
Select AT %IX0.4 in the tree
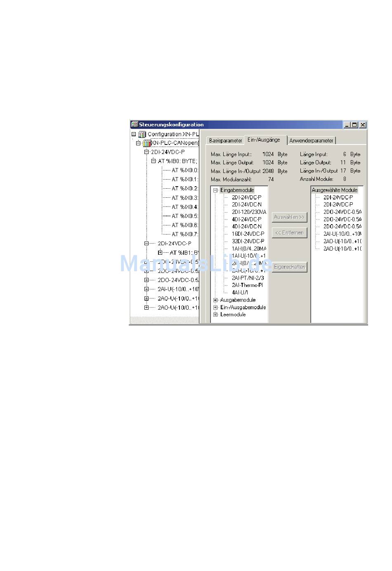pyautogui.click(x=185, y=207)
